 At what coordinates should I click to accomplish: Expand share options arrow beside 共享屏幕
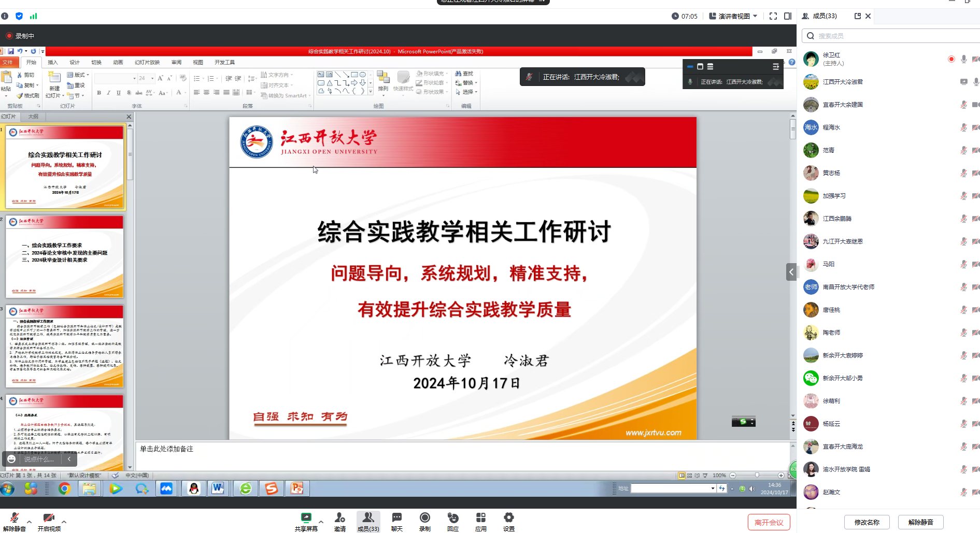click(x=321, y=522)
